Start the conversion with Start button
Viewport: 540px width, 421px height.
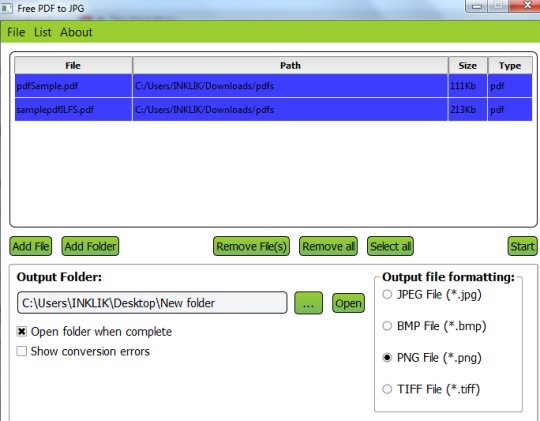coord(522,246)
